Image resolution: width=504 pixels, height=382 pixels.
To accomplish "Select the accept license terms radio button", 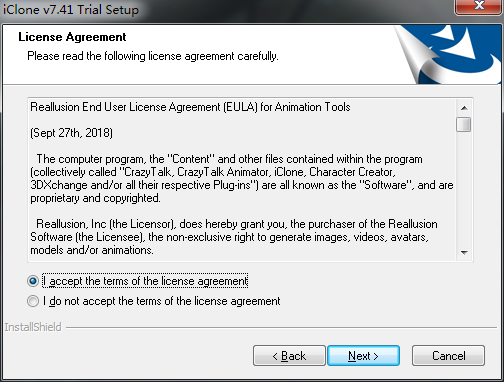I will 33,281.
